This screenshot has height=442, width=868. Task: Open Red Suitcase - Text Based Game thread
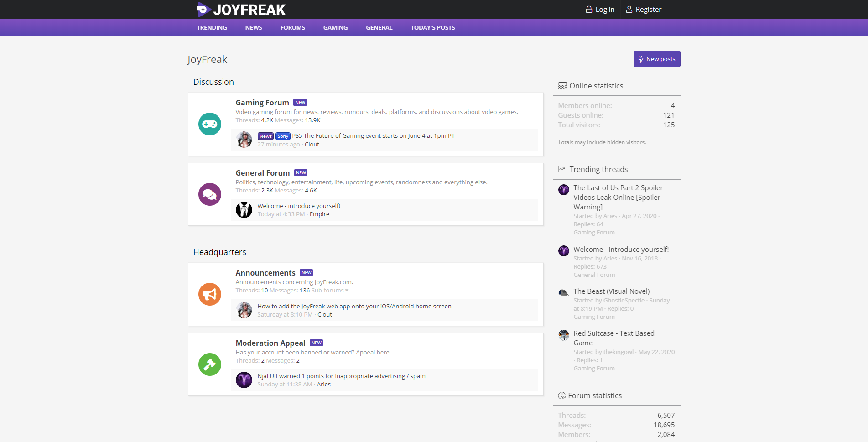(x=613, y=338)
